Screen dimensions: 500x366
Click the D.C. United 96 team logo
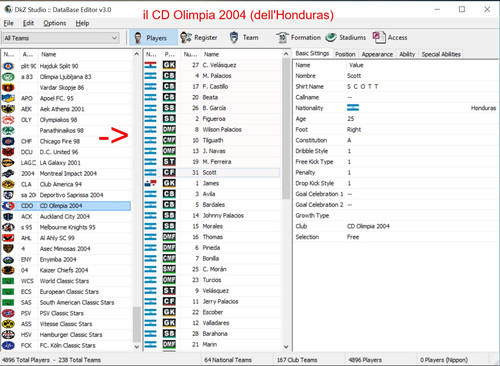point(8,152)
